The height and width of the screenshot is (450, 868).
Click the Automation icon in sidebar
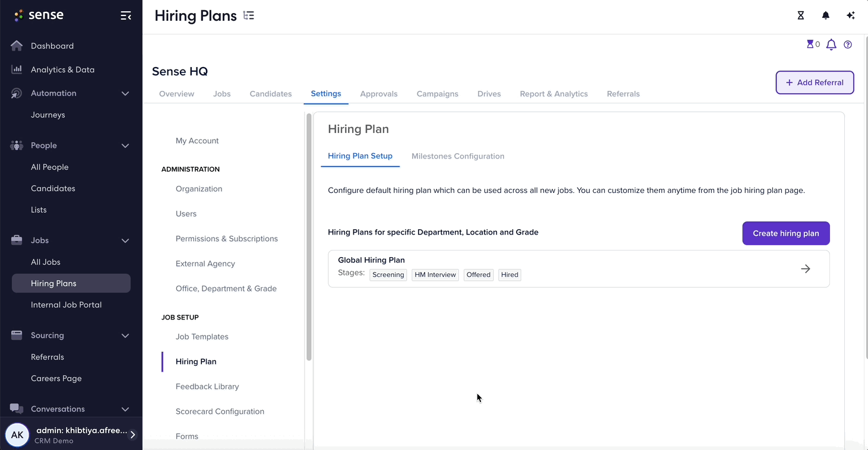click(x=17, y=93)
